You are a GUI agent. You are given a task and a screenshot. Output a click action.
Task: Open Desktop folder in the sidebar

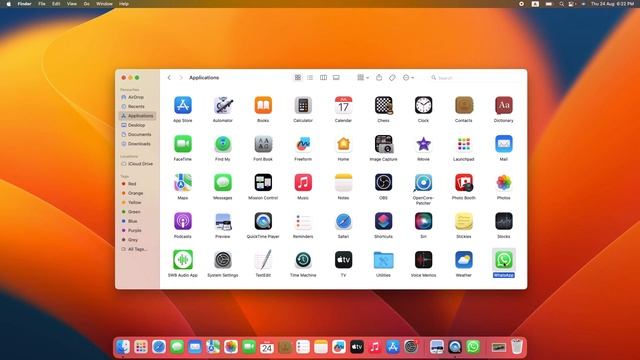click(x=137, y=125)
